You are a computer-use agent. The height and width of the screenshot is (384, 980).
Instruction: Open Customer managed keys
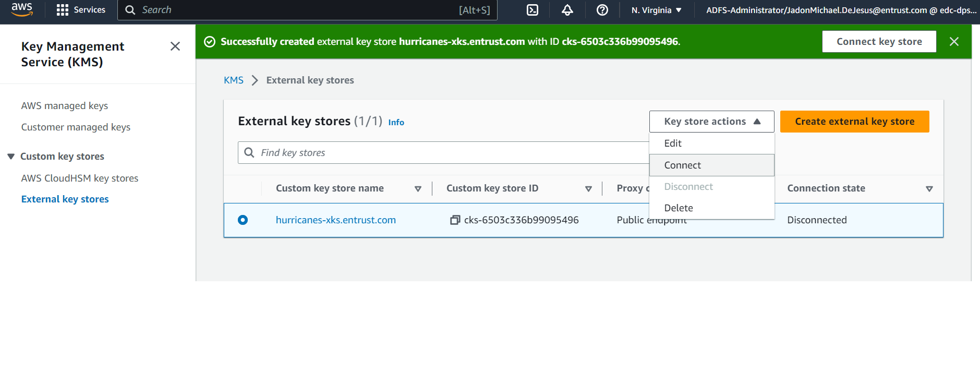[x=76, y=127]
